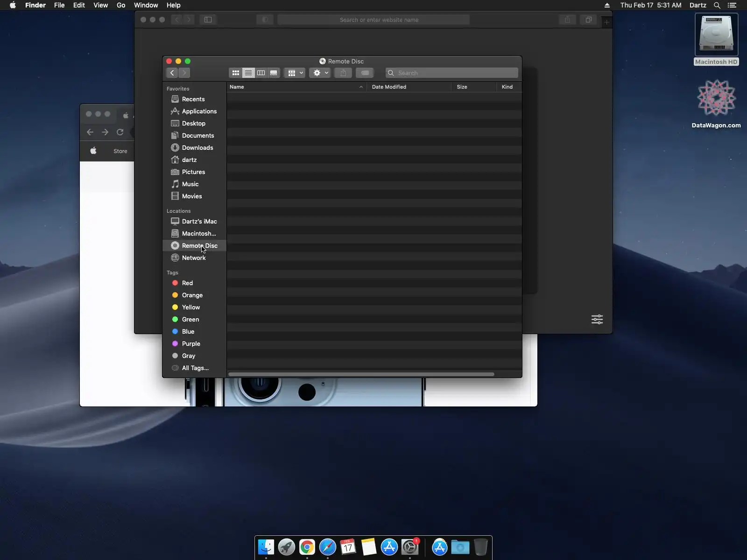Image resolution: width=747 pixels, height=560 pixels.
Task: Switch Finder to list view
Action: click(x=248, y=73)
